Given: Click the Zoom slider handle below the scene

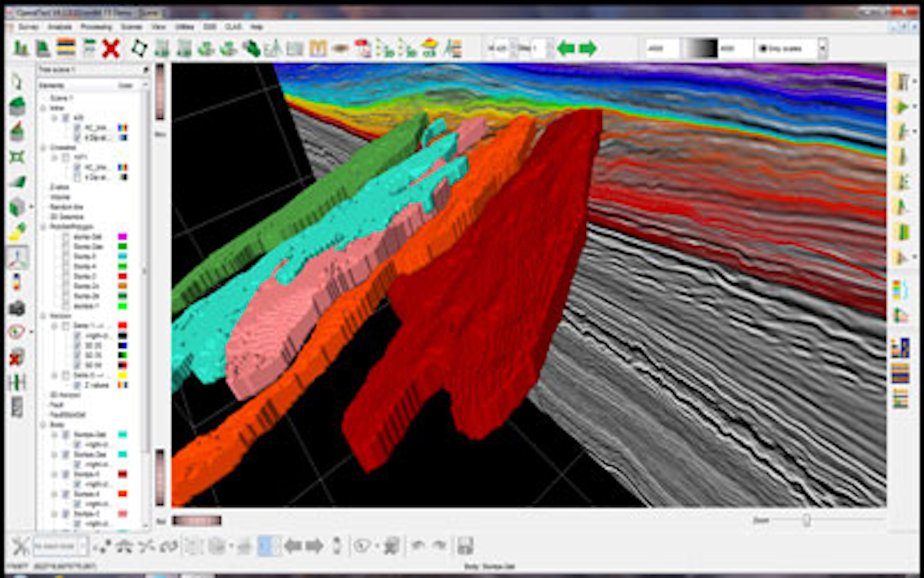Looking at the screenshot, I should coord(806,520).
